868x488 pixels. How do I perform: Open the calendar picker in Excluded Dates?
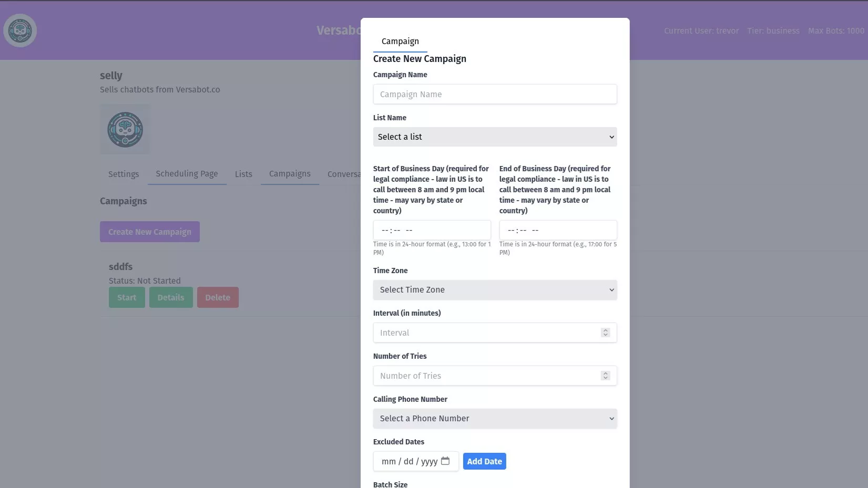coord(445,461)
